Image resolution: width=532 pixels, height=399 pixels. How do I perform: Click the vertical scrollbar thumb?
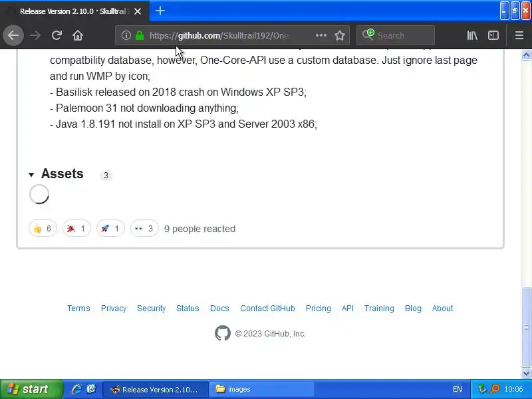tap(526, 327)
